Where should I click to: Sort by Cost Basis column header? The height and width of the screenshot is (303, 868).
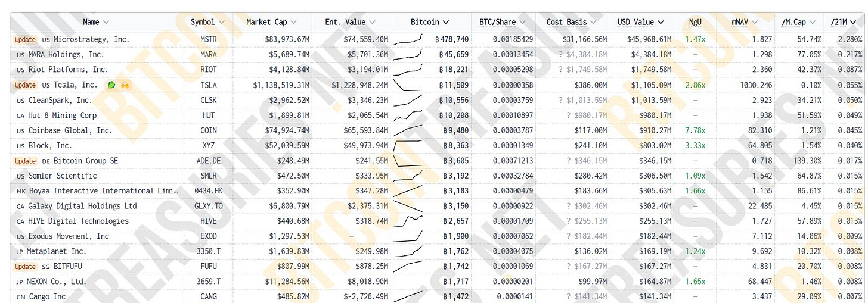click(571, 22)
